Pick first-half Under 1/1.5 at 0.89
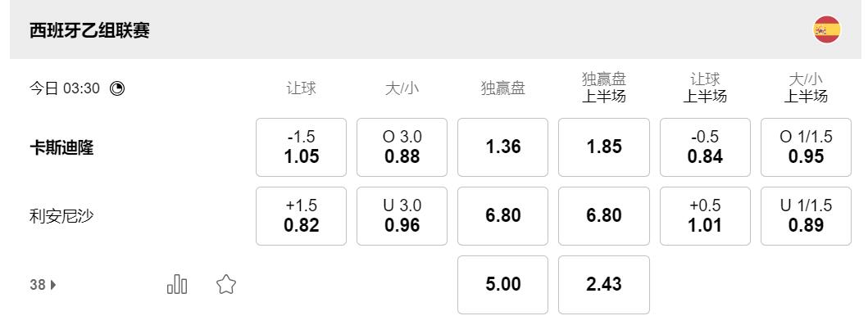868x334 pixels. click(x=806, y=216)
